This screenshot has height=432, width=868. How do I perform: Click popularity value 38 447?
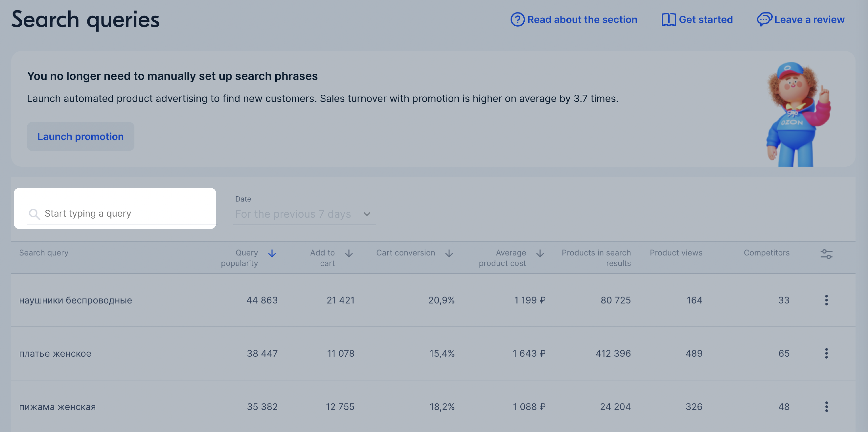pos(262,353)
